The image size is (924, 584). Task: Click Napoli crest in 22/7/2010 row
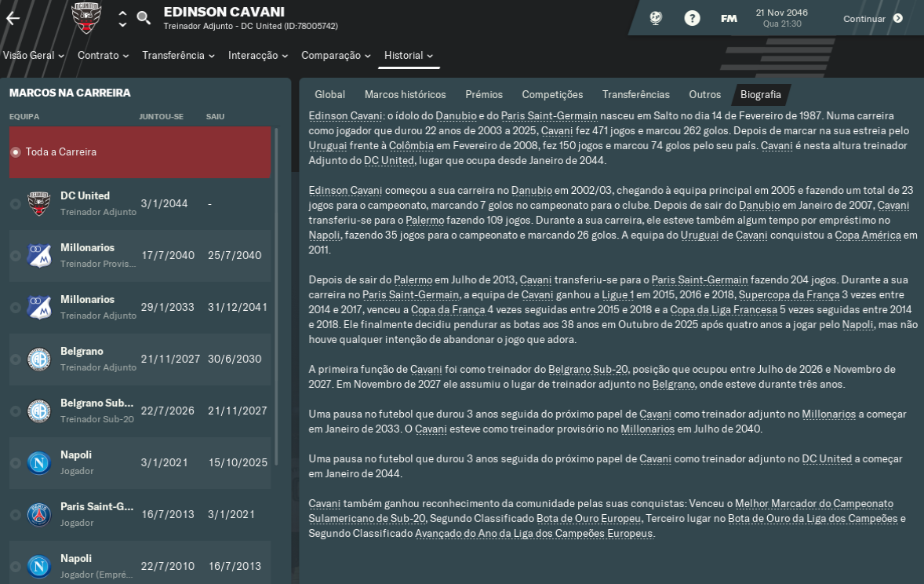coord(39,567)
